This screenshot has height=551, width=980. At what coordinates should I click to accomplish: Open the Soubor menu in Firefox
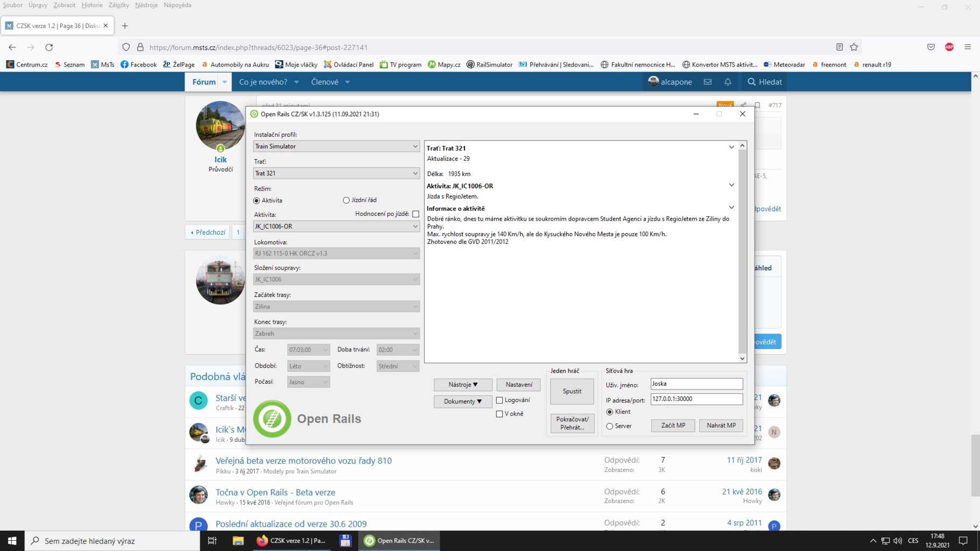pos(13,5)
